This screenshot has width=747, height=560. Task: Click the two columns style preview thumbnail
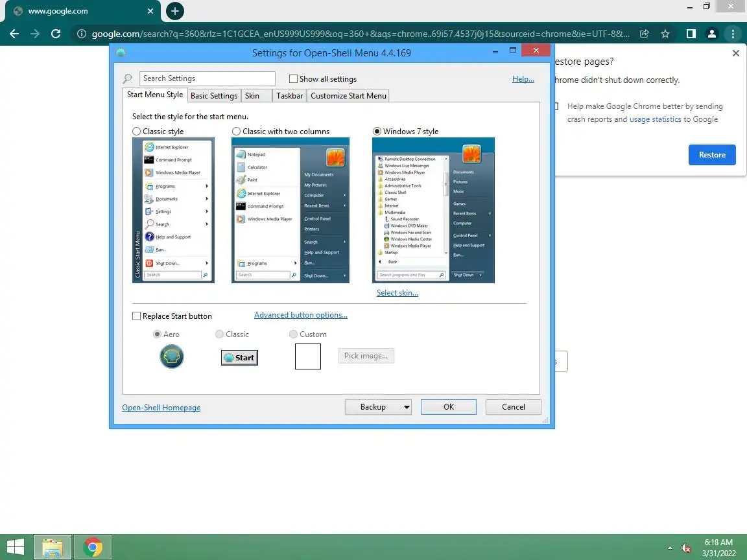point(290,210)
